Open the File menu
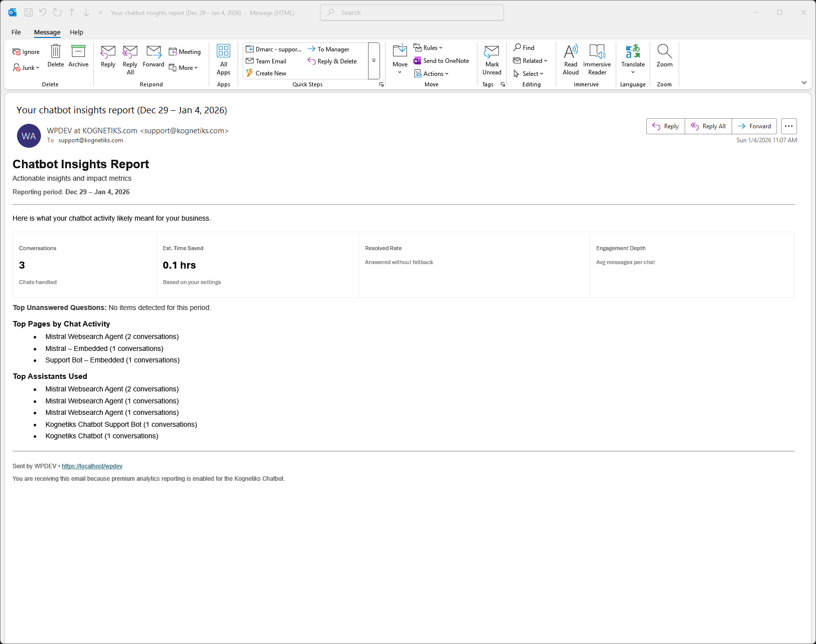 pyautogui.click(x=16, y=32)
